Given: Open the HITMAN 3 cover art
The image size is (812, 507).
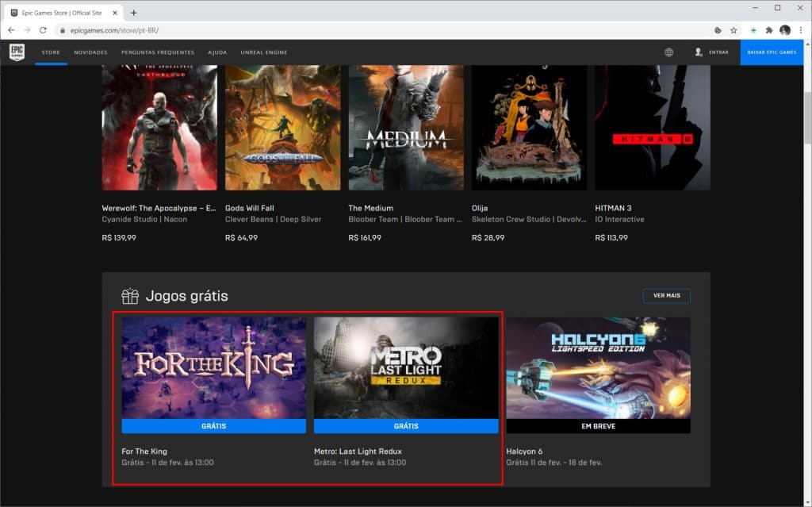Looking at the screenshot, I should click(653, 128).
